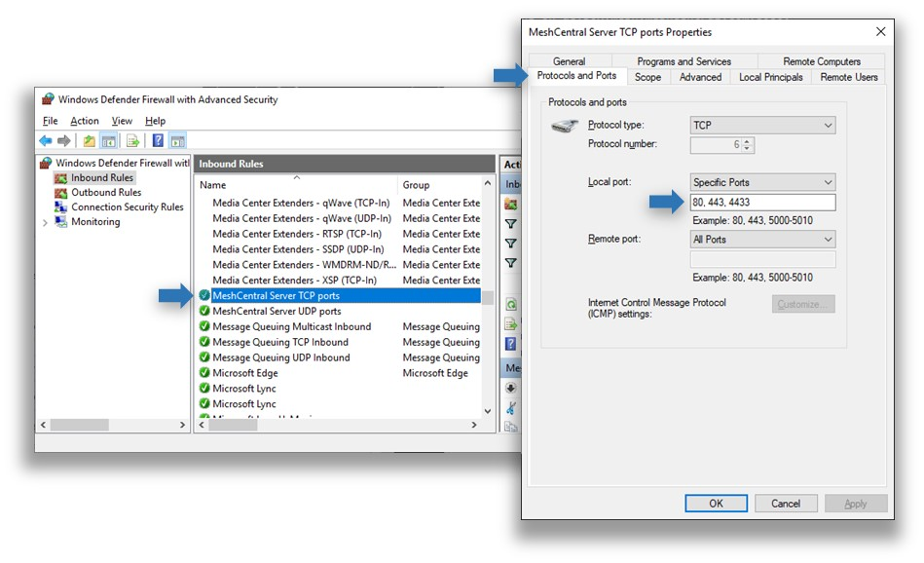Open the Local port Specific Ports dropdown
Screen dimensions: 924x563
762,182
